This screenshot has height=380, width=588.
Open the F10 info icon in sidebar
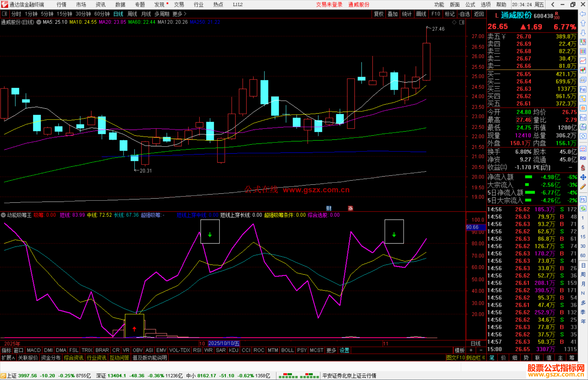pos(583,89)
